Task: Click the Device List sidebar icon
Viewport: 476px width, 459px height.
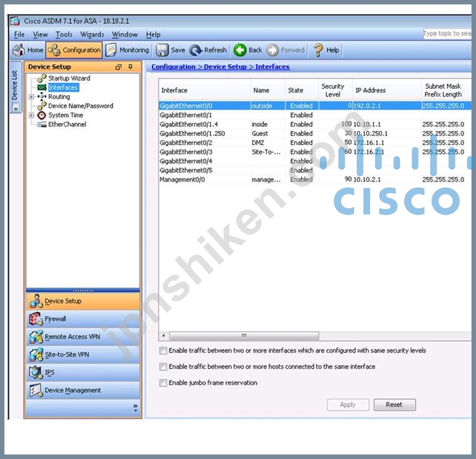Action: tap(16, 107)
